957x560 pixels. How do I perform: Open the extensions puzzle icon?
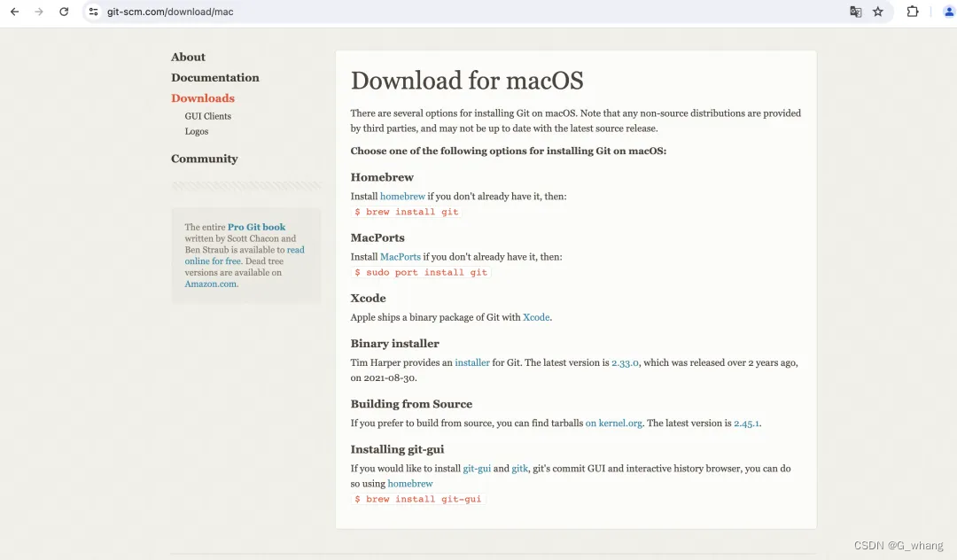point(913,12)
